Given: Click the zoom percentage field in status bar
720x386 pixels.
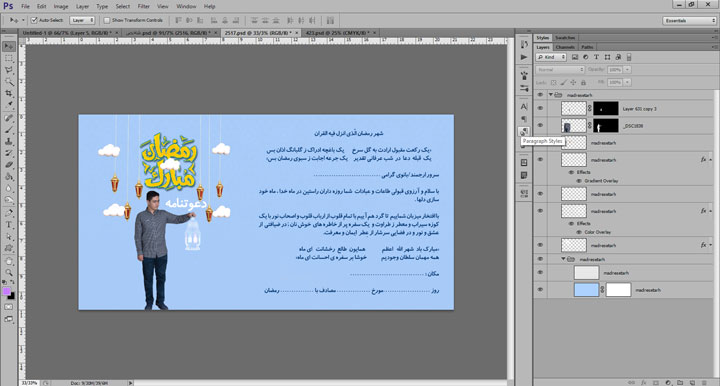Looking at the screenshot, I should [29, 383].
